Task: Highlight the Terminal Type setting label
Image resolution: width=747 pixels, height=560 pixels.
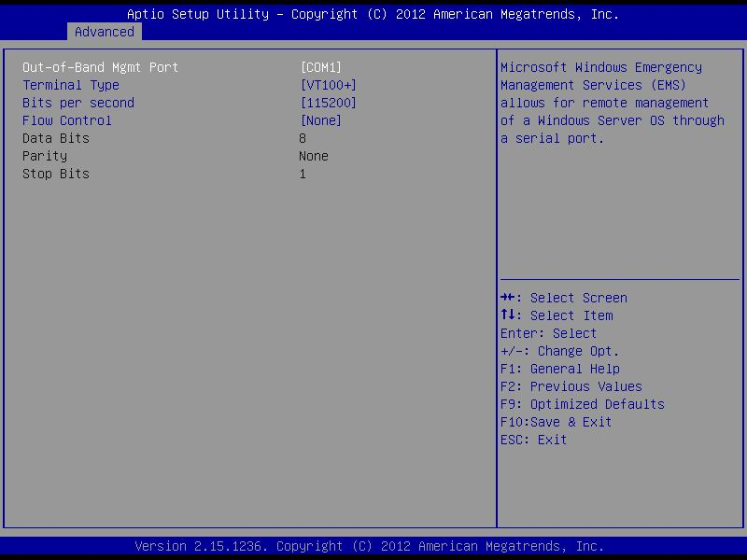Action: (71, 85)
